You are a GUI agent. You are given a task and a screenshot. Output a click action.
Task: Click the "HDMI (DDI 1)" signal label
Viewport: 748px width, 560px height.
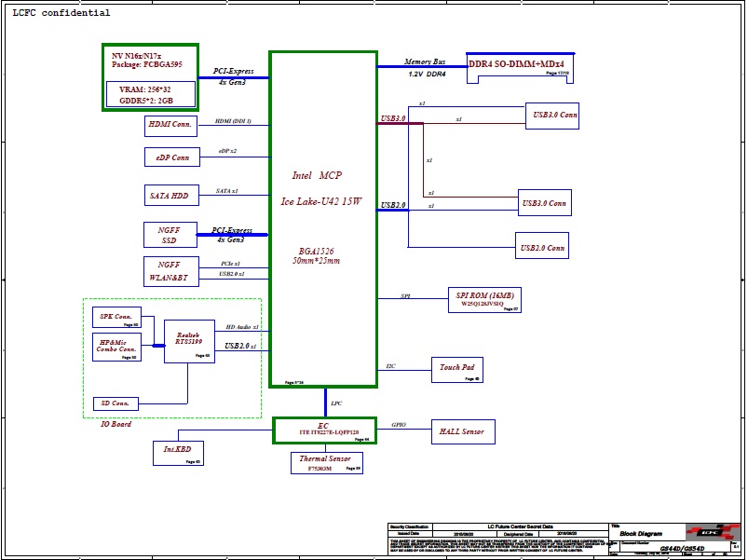(x=233, y=121)
